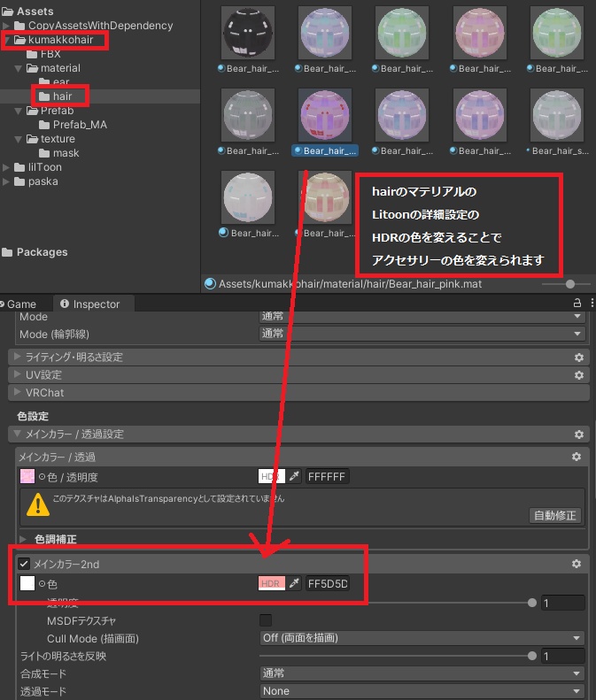Click the pink main texture slot thumbnail
This screenshot has height=700, width=596.
[27, 476]
